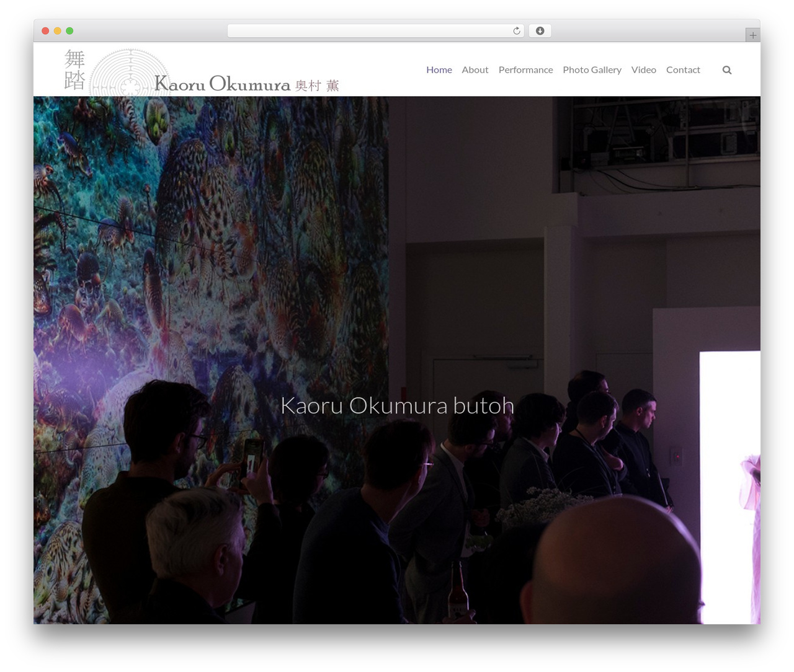Click the 'Kaoru Okumura butoh' heading

(x=397, y=405)
